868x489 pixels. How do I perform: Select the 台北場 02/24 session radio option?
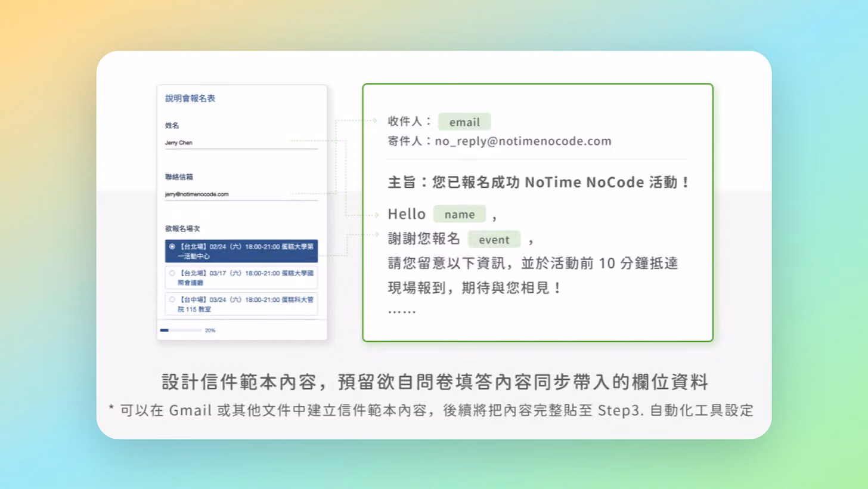click(241, 251)
